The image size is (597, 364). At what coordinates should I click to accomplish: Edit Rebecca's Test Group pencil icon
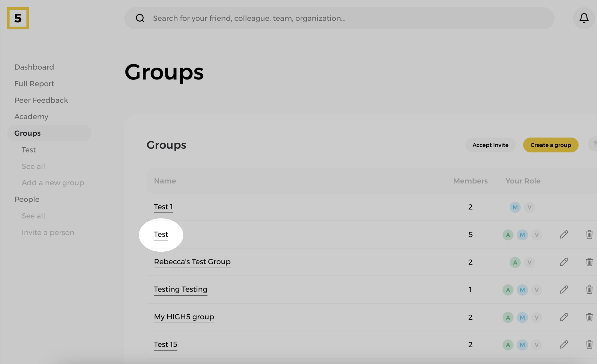[564, 262]
